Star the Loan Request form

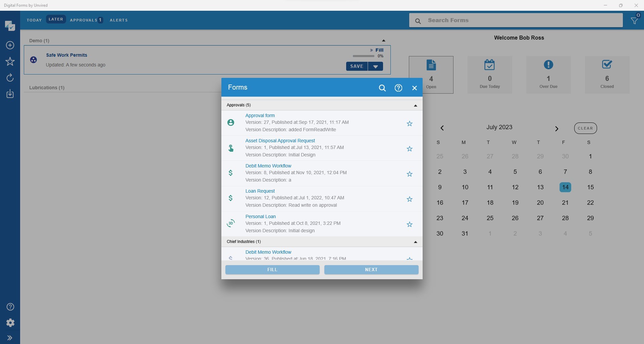coord(410,199)
